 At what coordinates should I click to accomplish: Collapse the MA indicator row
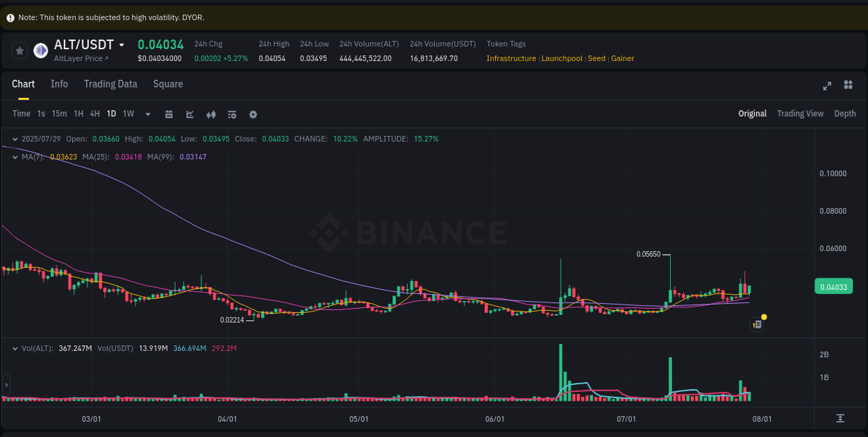click(x=14, y=157)
